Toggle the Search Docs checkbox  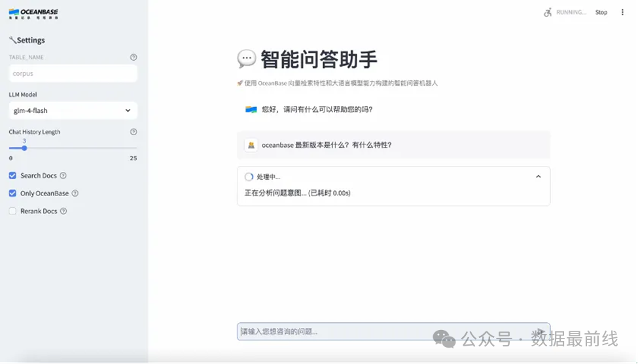pyautogui.click(x=12, y=176)
